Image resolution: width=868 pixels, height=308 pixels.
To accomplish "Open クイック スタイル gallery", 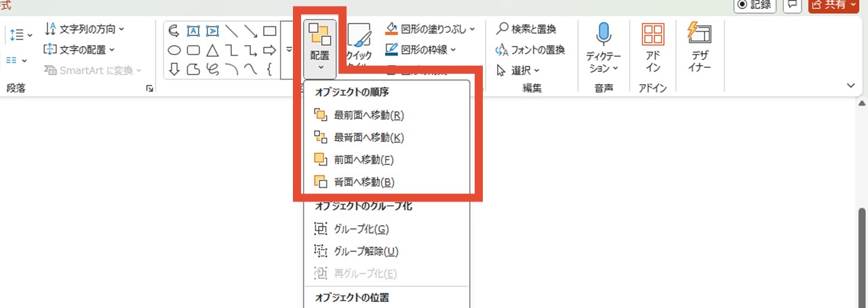I will pyautogui.click(x=359, y=45).
